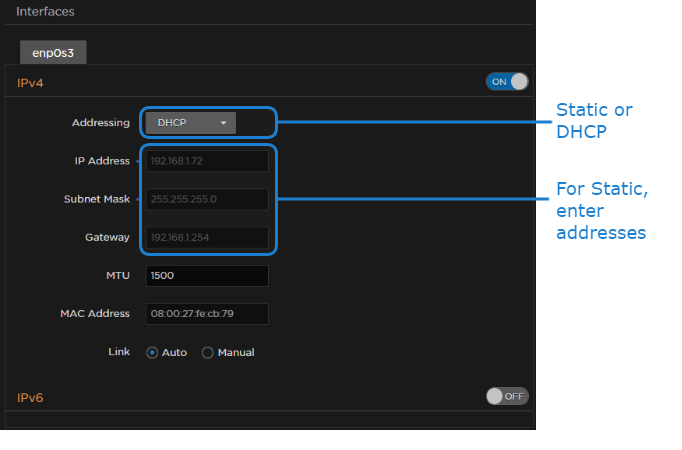Screen dimensions: 682x450
Task: Click the MTU field showing 1500
Action: [207, 276]
